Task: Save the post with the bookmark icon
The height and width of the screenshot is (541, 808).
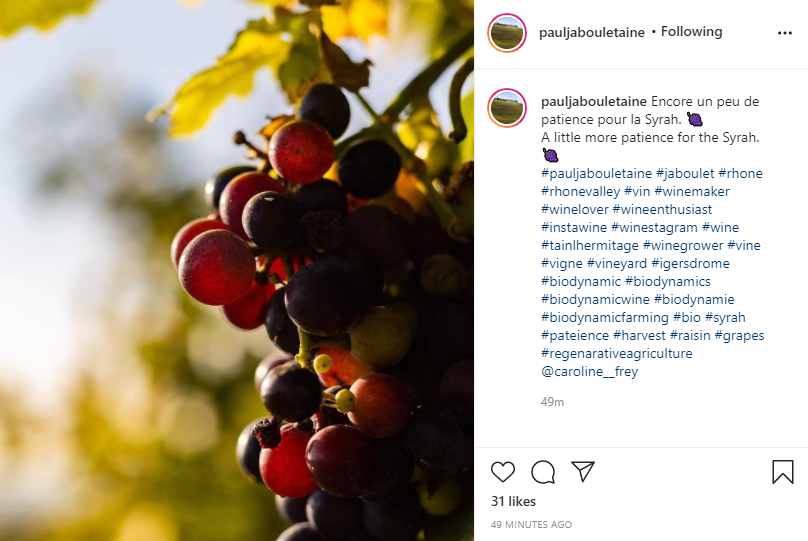Action: [782, 471]
